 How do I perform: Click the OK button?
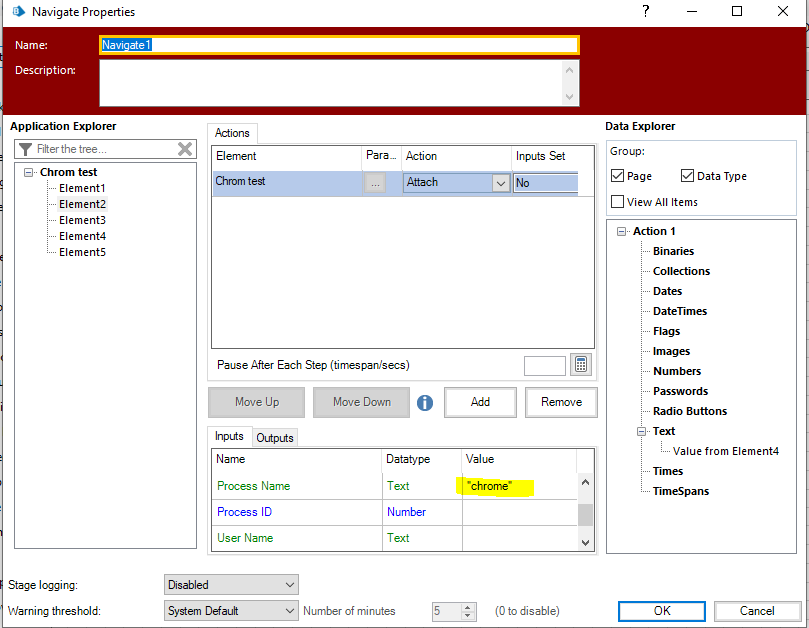pos(662,610)
